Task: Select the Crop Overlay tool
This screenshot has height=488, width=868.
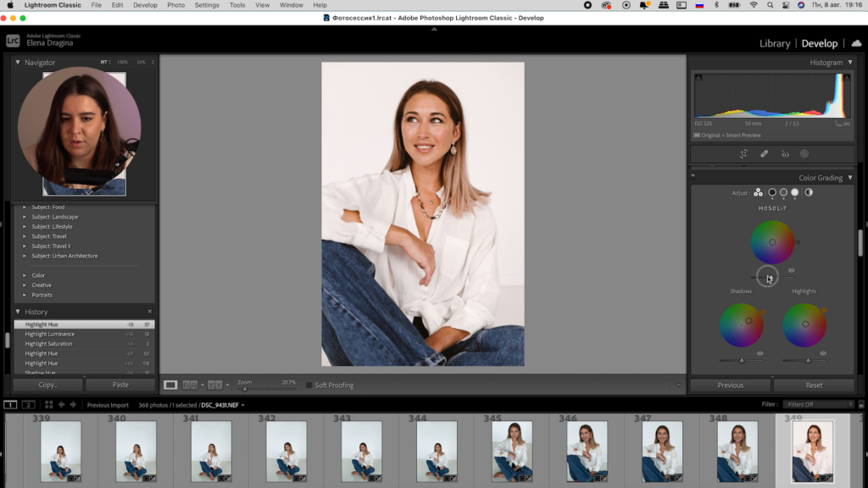Action: coord(743,154)
